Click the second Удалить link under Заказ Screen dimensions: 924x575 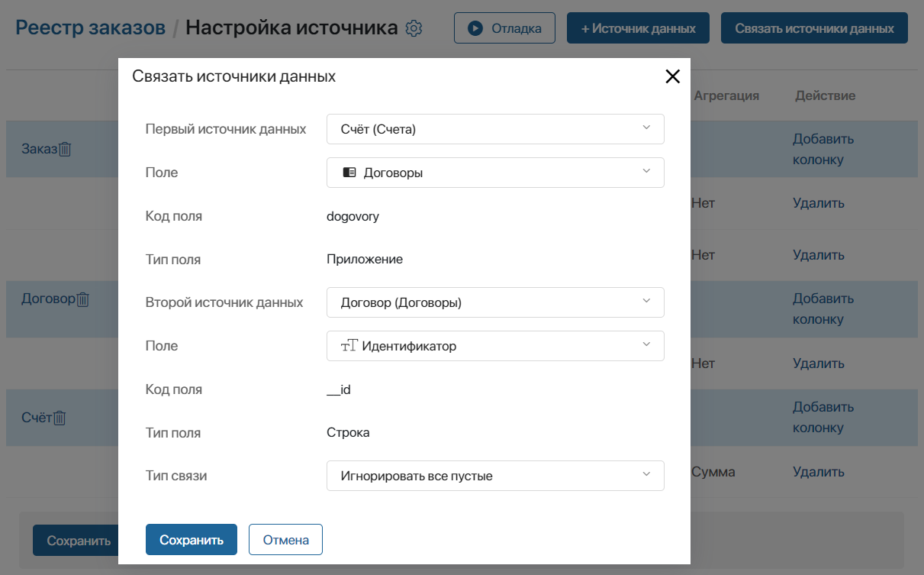tap(819, 255)
